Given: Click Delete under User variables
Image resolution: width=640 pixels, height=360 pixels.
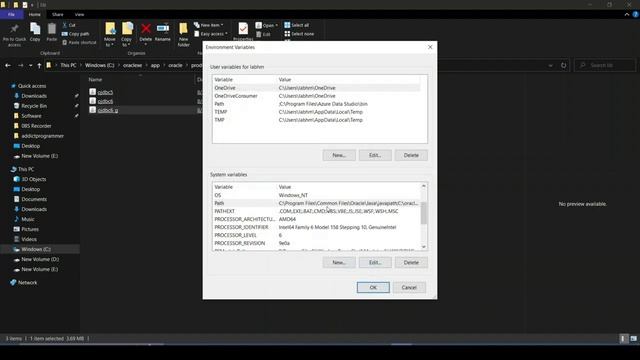Looking at the screenshot, I should point(411,155).
